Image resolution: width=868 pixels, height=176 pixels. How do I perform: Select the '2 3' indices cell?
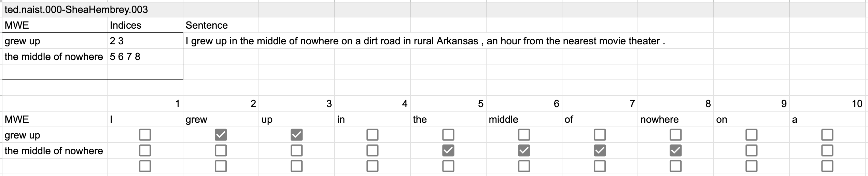click(145, 41)
